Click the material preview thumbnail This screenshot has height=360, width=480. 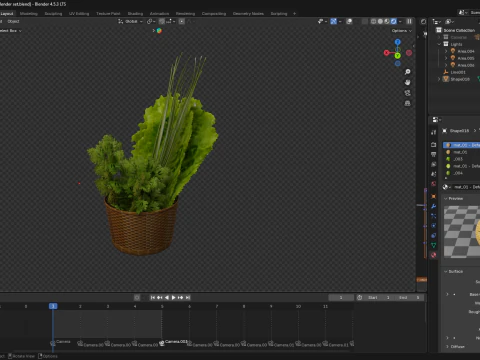click(x=462, y=232)
